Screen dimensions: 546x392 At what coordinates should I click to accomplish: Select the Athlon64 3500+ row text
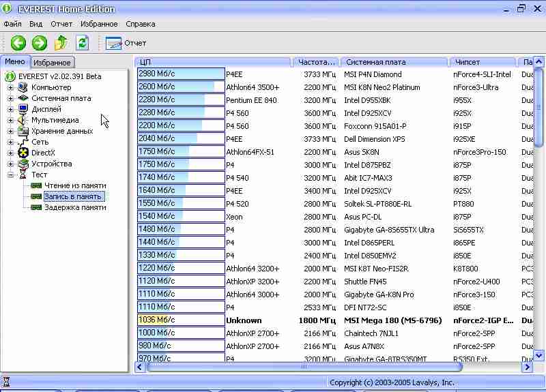click(x=253, y=87)
